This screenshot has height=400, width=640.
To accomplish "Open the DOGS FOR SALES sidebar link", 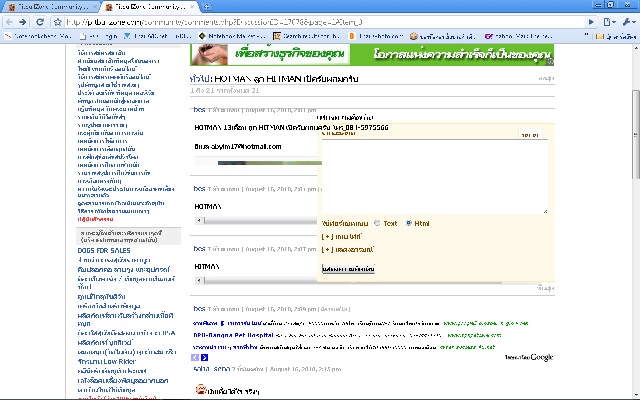I will coord(104,251).
